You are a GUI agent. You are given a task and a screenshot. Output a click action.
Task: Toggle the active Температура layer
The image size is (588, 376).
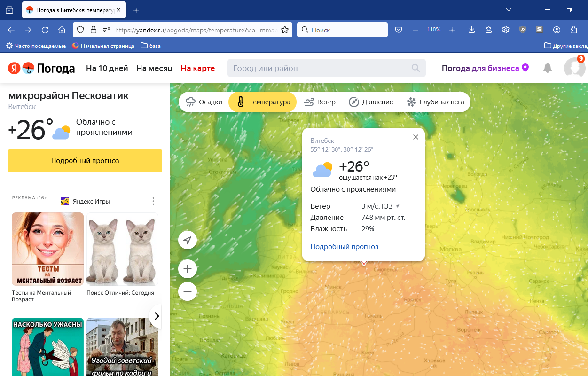coord(262,102)
